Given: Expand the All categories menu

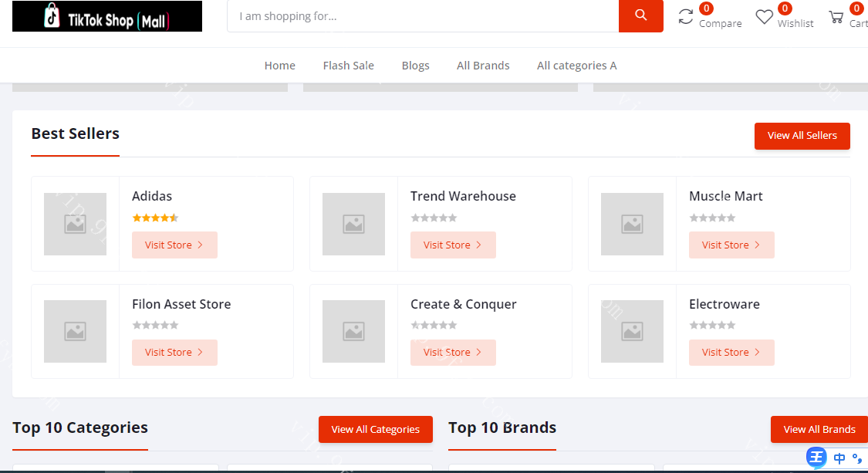Looking at the screenshot, I should pos(576,66).
